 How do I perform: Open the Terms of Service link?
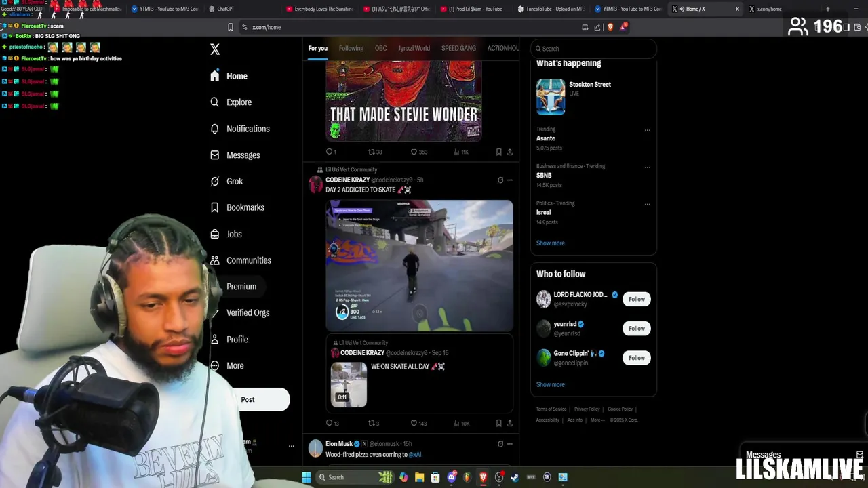coord(551,409)
